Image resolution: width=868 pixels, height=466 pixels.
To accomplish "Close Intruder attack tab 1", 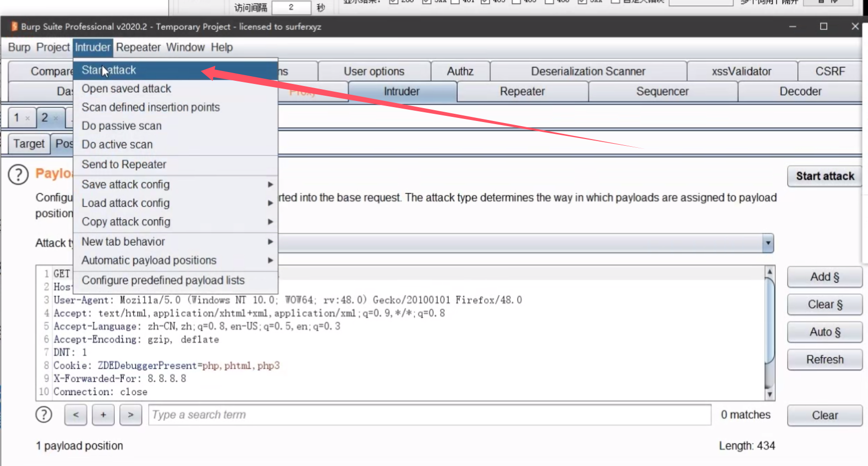I will 28,118.
